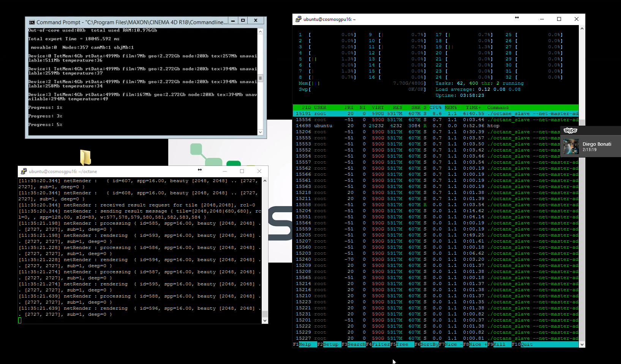Open the Command Prompt window system menu icon
621x364 pixels.
click(32, 22)
